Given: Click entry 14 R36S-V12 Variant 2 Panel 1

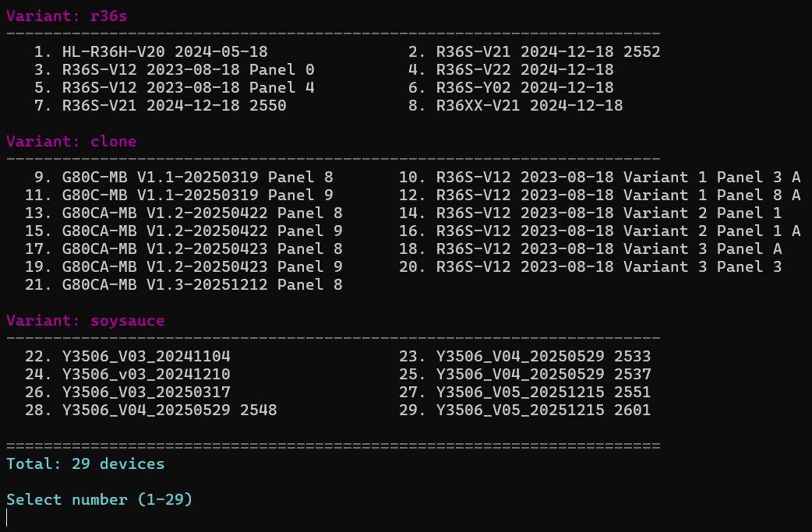Looking at the screenshot, I should click(x=590, y=213).
